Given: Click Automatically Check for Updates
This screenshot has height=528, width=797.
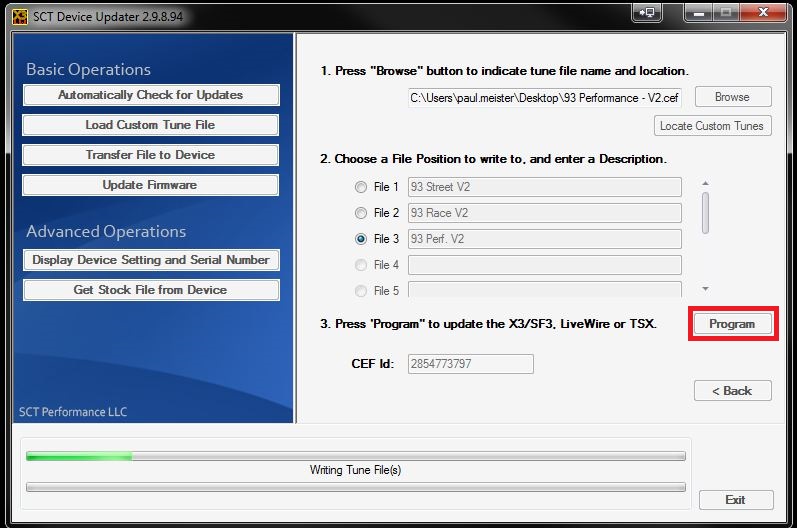Looking at the screenshot, I should (151, 95).
